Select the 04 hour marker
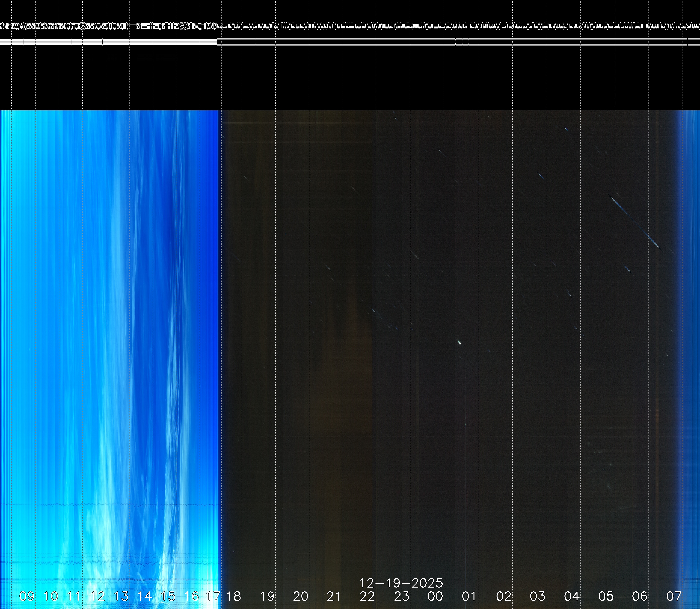Image resolution: width=700 pixels, height=609 pixels. tap(572, 596)
